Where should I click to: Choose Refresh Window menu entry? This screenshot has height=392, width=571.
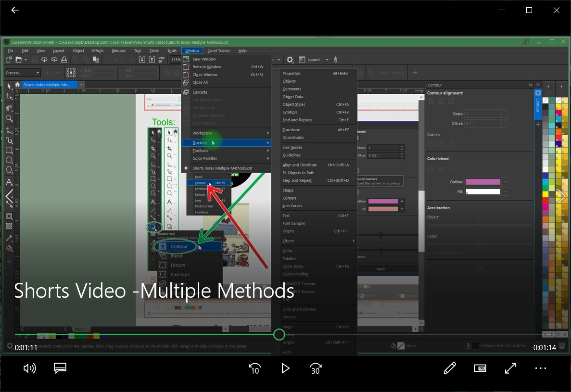226,67
